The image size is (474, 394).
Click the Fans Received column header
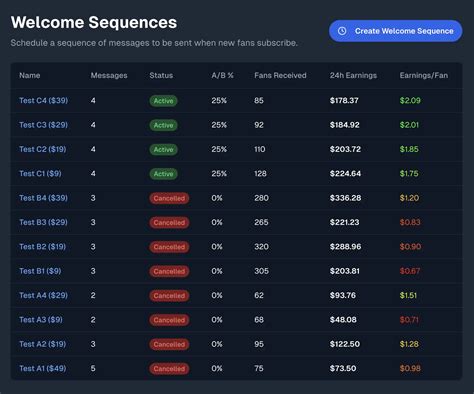(280, 75)
